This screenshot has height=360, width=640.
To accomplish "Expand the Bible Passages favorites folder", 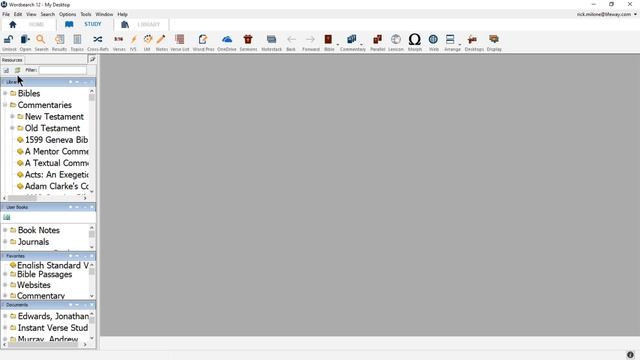I will [5, 274].
